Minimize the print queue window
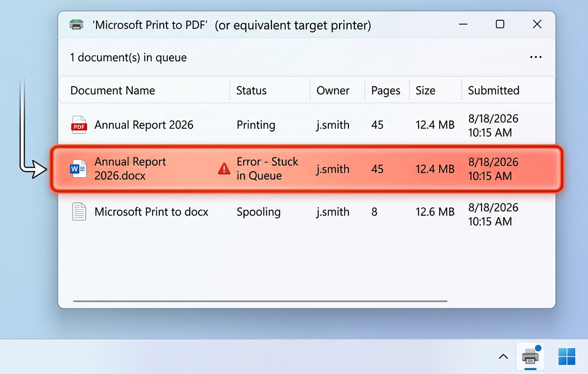The height and width of the screenshot is (374, 588). tap(463, 24)
